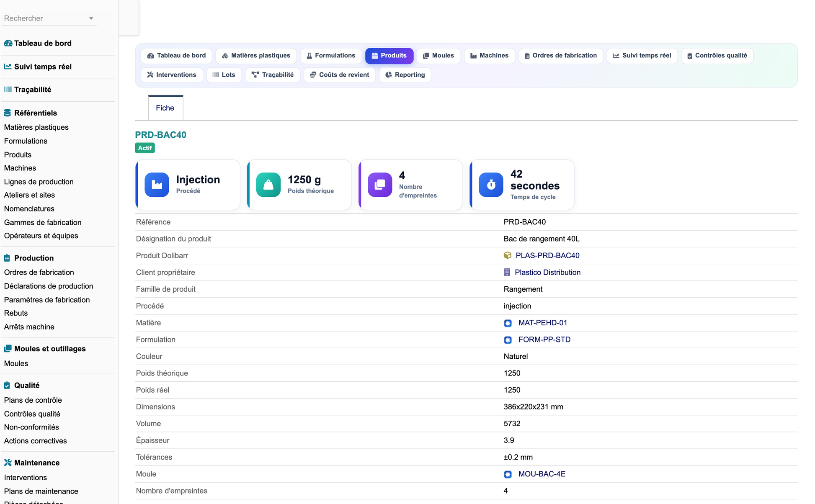Open Produits in the sidebar
Viewport: 815px width, 504px height.
pos(18,155)
